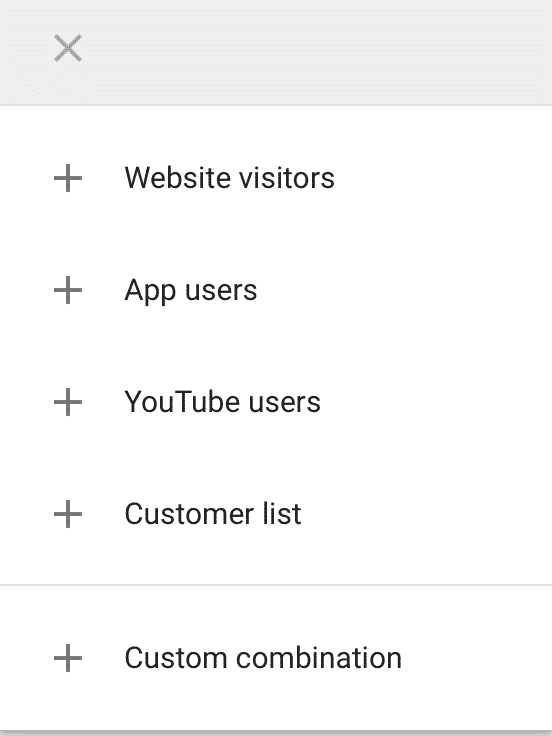Click the word 'visitors' in the first option
The width and height of the screenshot is (552, 736).
[x=287, y=178]
